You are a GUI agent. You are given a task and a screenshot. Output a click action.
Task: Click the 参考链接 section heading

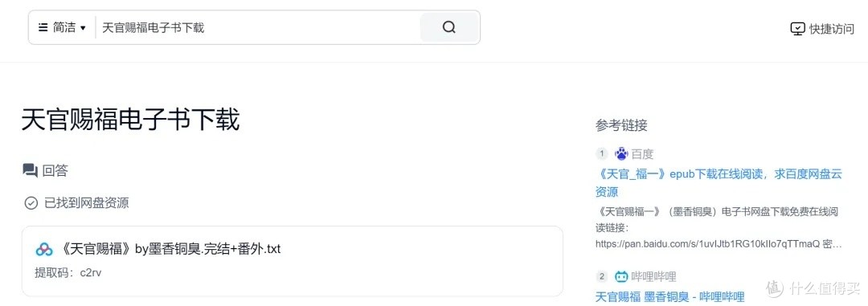621,125
